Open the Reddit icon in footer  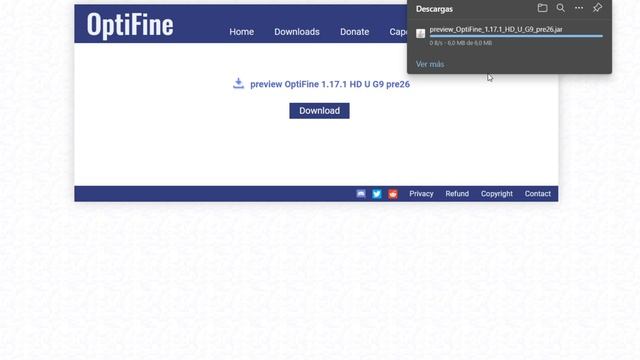[x=393, y=194]
